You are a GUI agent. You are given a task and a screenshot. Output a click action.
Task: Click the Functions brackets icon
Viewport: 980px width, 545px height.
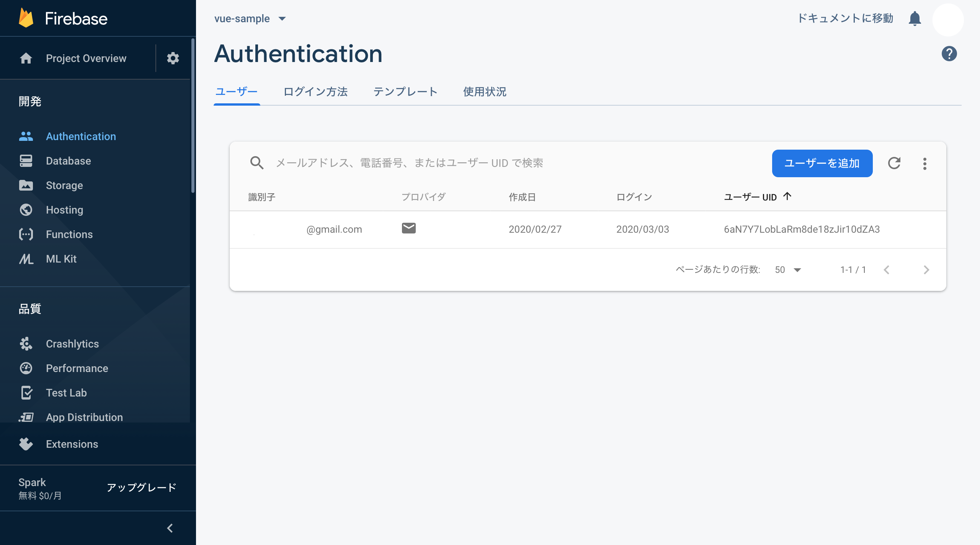(x=26, y=234)
